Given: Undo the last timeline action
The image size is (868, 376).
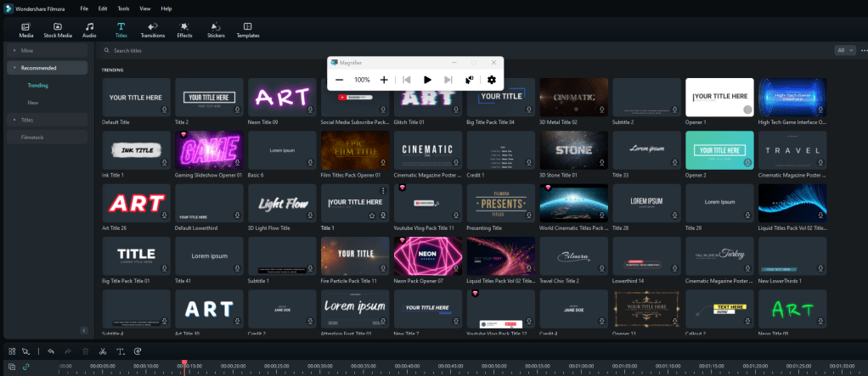Looking at the screenshot, I should (x=51, y=351).
